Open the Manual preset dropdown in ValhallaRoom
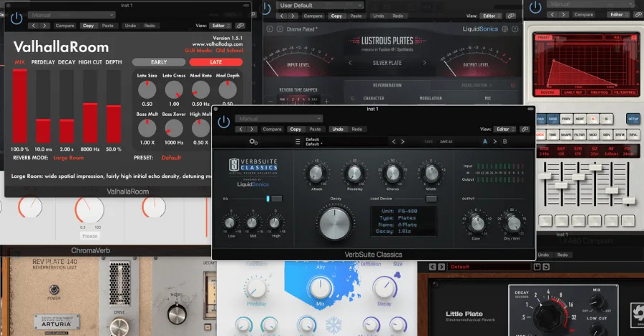The height and width of the screenshot is (336, 644). tap(72, 15)
